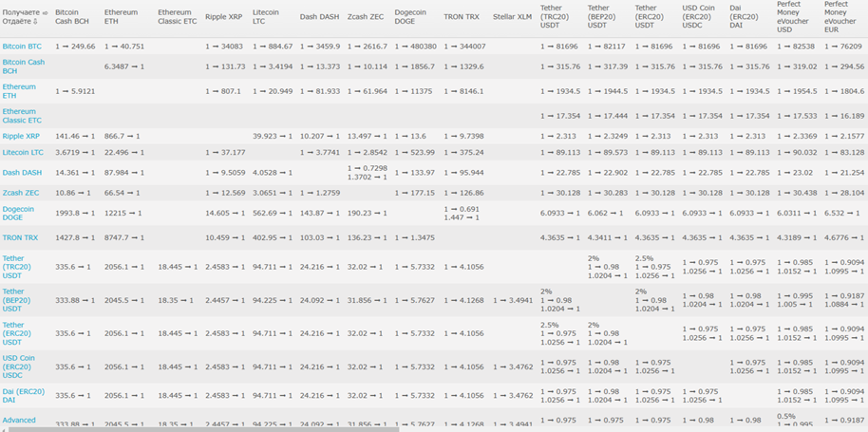
Task: Open the USD Coin (ERC20) USDC row link
Action: (18, 366)
